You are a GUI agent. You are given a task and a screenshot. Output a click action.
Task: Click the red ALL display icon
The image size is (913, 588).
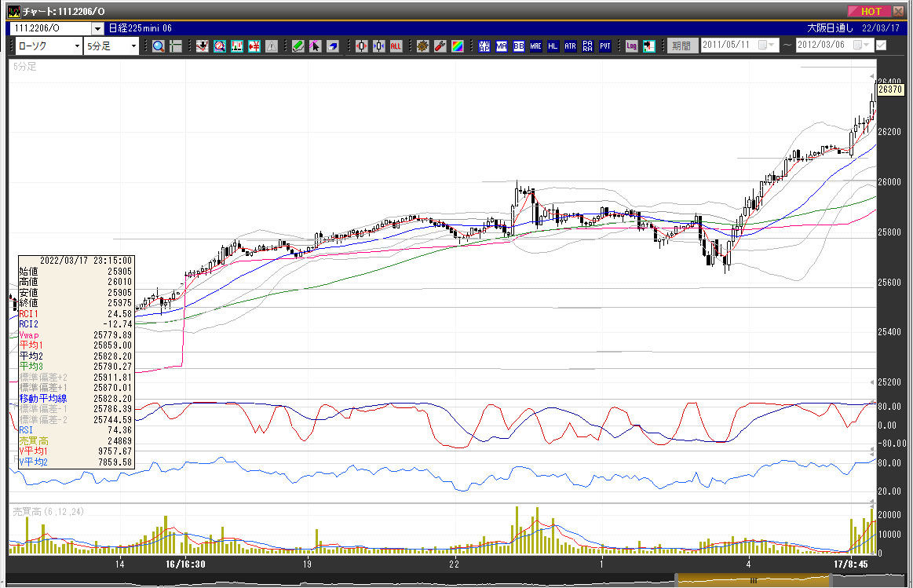[396, 46]
